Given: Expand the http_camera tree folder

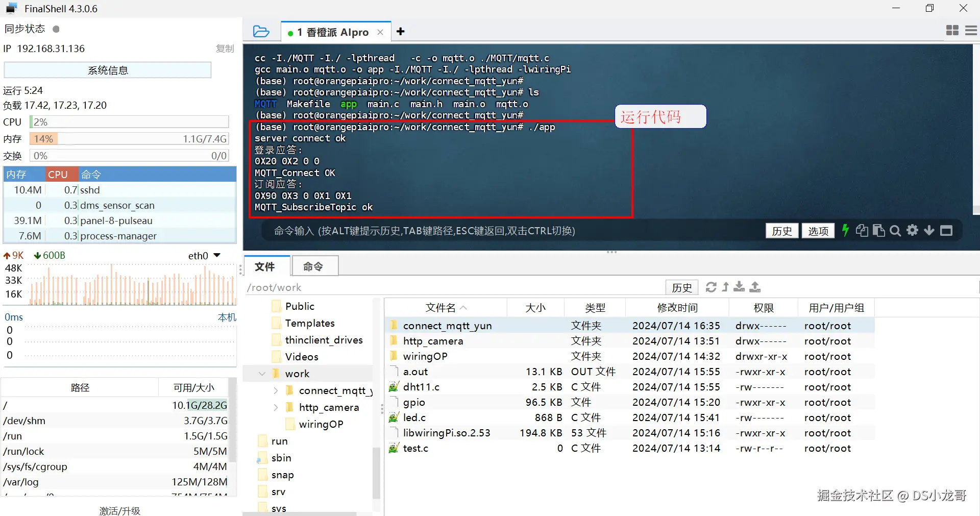Looking at the screenshot, I should coord(276,407).
